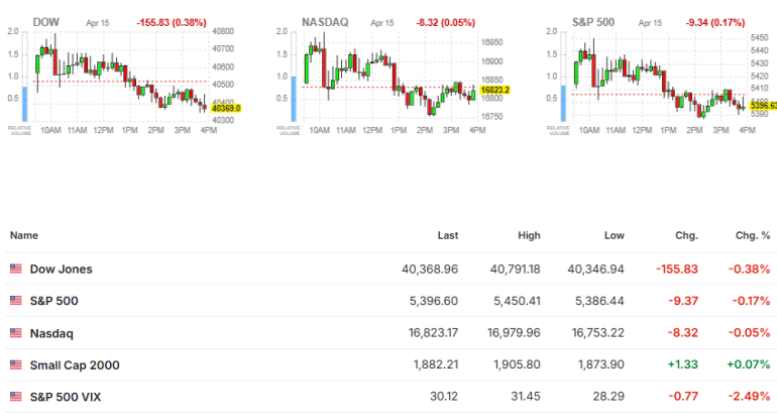Sort table by Chg. column header
This screenshot has width=777, height=413.
[x=686, y=236]
